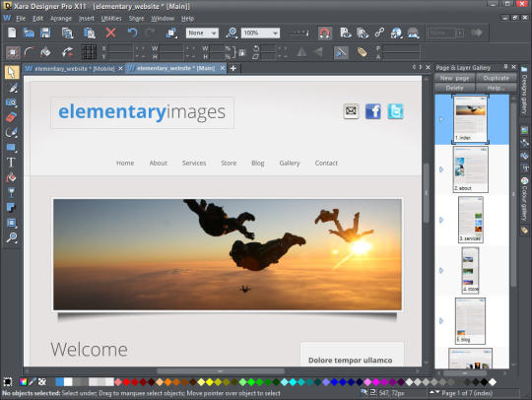Click the Link chain icon

coord(379,33)
